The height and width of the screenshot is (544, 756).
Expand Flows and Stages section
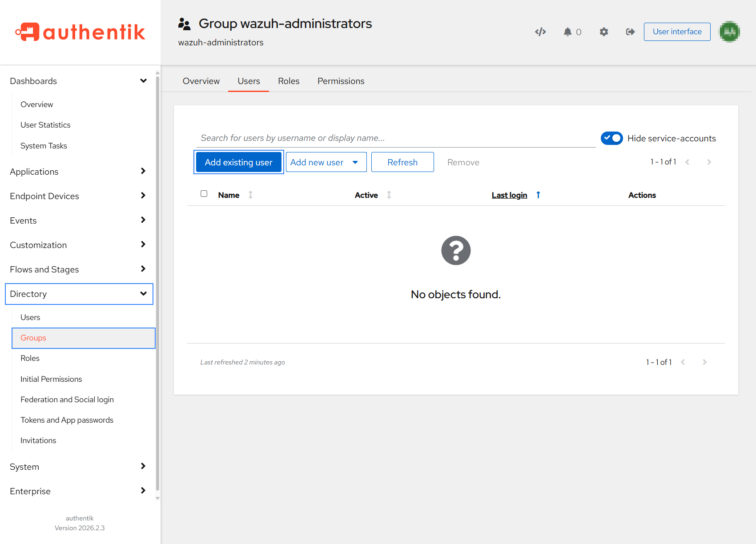(78, 269)
